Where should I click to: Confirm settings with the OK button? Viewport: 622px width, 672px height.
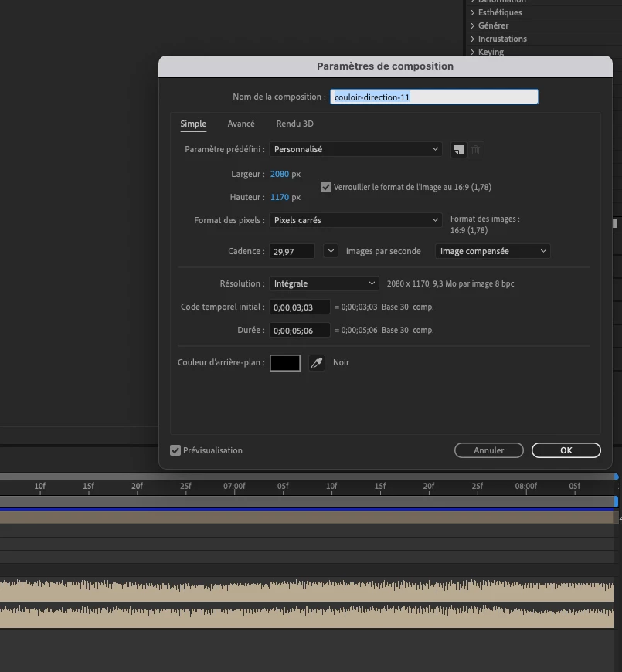(566, 450)
